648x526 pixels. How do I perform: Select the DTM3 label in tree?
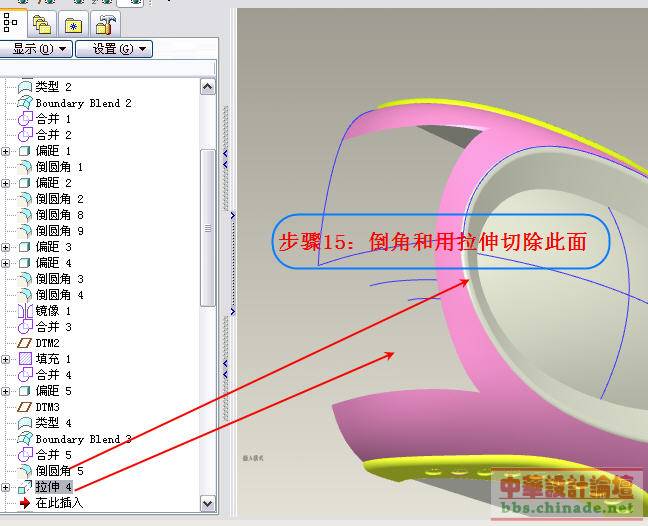click(x=48, y=407)
